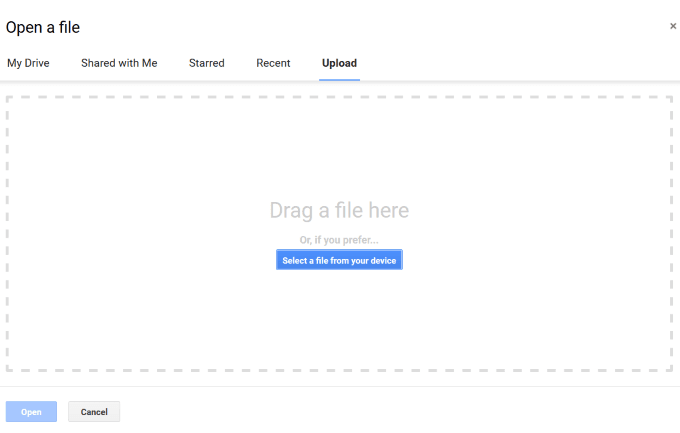Viewport: 680px width, 433px height.
Task: Close the Open a file dialog
Action: pyautogui.click(x=673, y=26)
